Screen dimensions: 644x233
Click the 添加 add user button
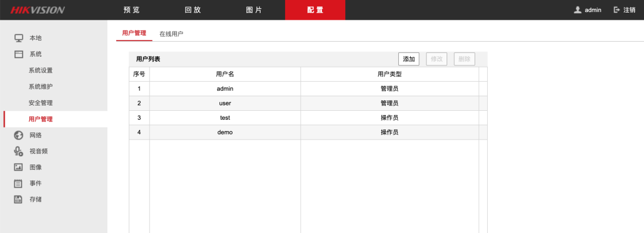tap(408, 59)
